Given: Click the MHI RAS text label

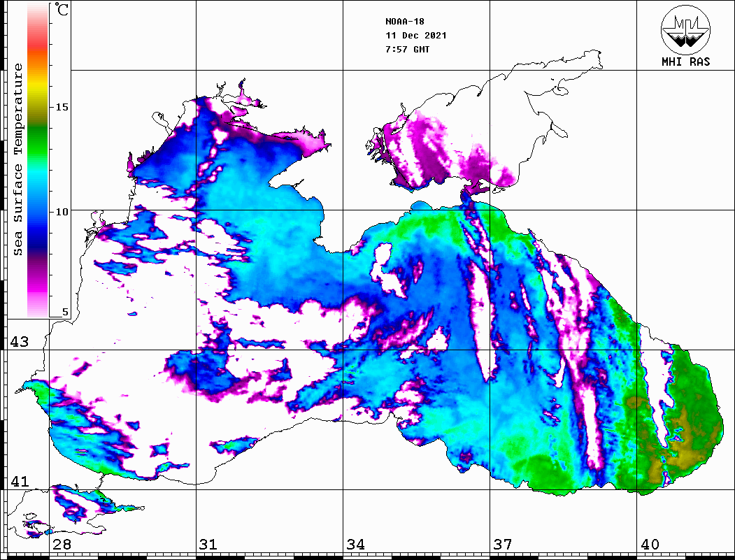Looking at the screenshot, I should [685, 62].
